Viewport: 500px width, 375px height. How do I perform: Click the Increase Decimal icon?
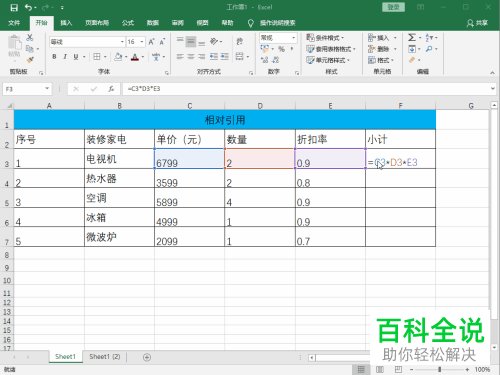click(264, 60)
